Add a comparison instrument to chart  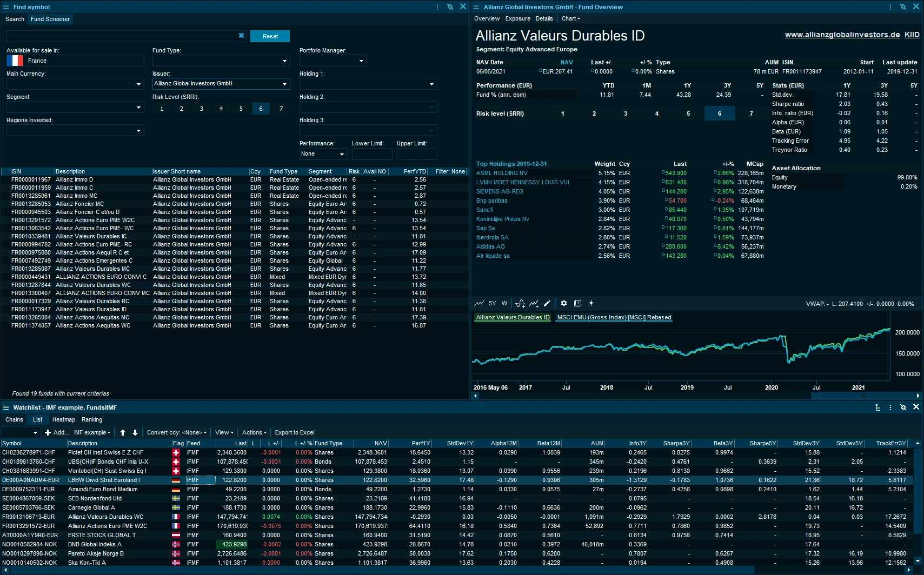534,303
